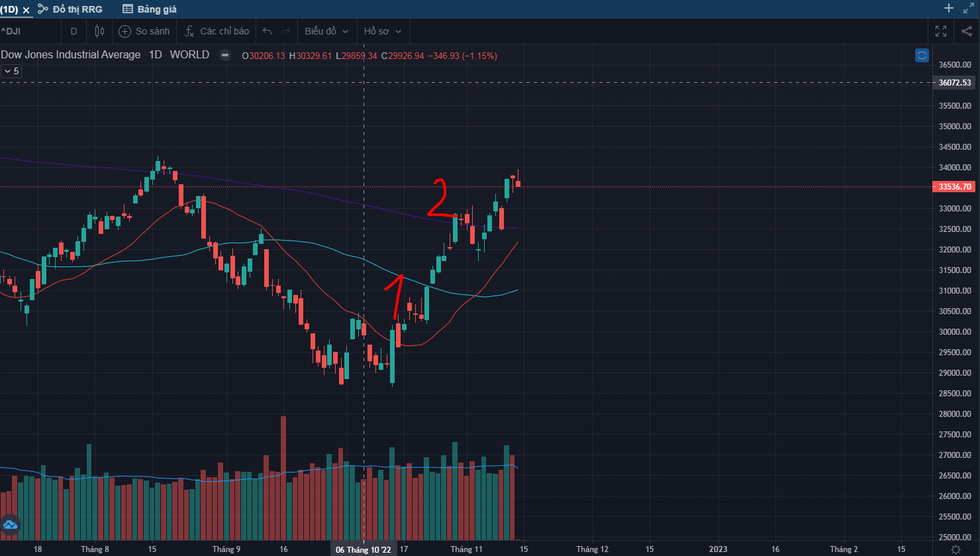The height and width of the screenshot is (556, 980).
Task: Share the chart via share icon
Action: point(966,31)
